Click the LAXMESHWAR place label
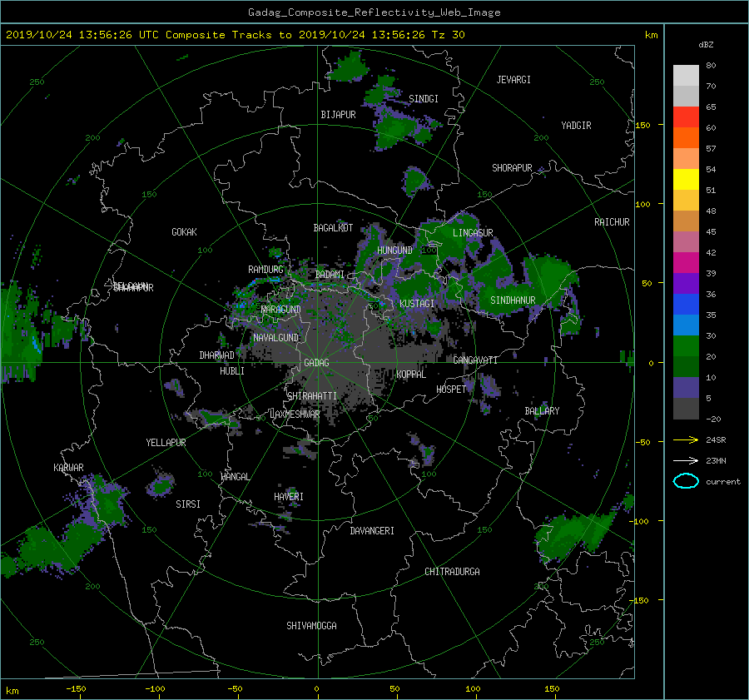This screenshot has height=700, width=749. pyautogui.click(x=295, y=415)
